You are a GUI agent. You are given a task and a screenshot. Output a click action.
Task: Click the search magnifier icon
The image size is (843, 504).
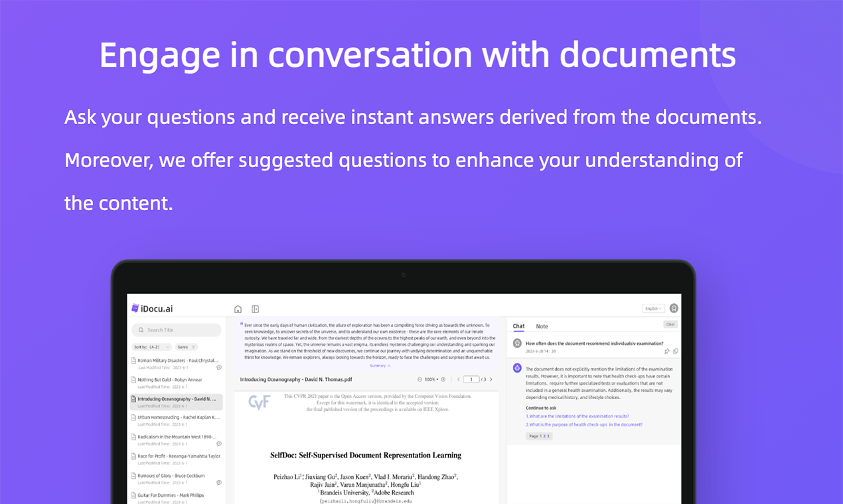[141, 330]
